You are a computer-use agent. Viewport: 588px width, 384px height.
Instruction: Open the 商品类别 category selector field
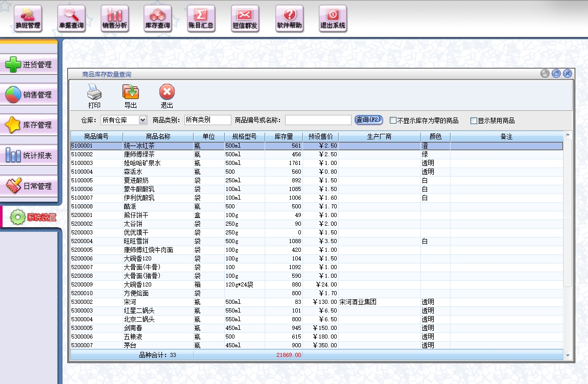tap(207, 120)
